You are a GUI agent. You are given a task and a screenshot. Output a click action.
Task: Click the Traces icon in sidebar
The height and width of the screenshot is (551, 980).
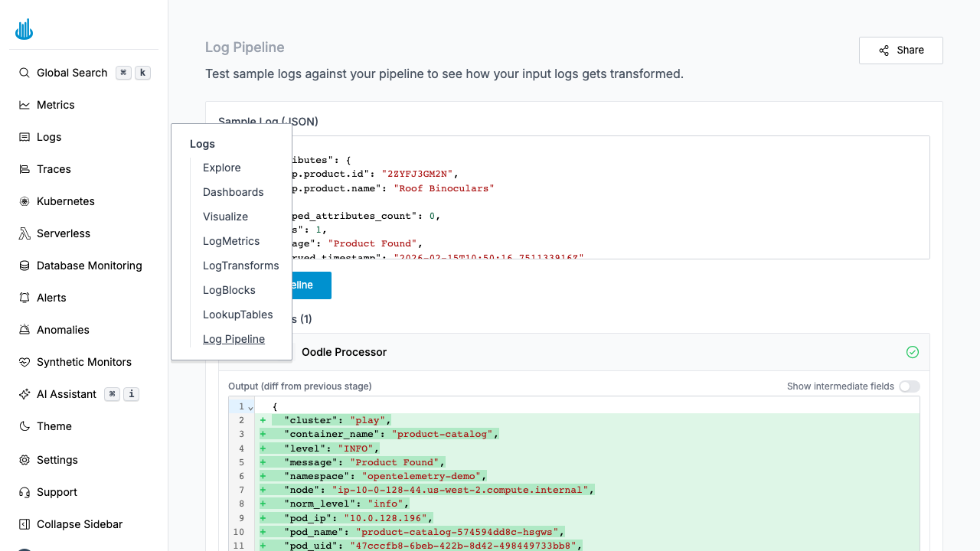point(24,169)
